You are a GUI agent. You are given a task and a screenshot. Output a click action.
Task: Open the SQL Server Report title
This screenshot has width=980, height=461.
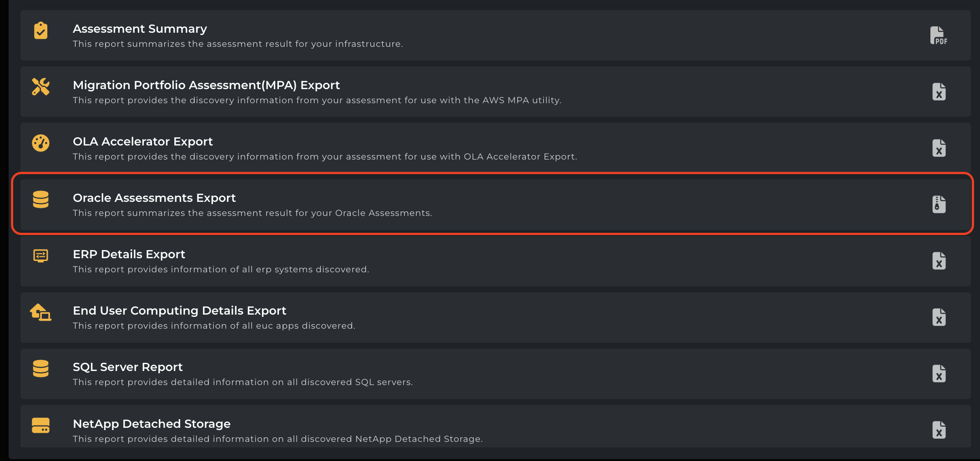tap(127, 367)
